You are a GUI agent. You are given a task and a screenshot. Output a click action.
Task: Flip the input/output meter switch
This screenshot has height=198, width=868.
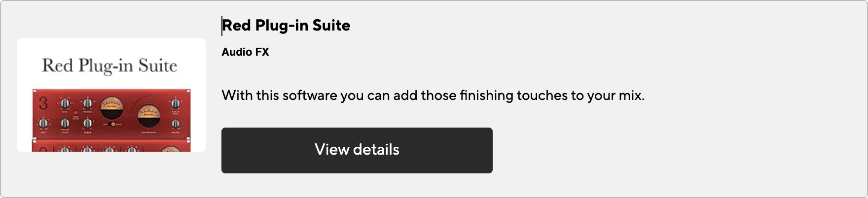point(112,124)
